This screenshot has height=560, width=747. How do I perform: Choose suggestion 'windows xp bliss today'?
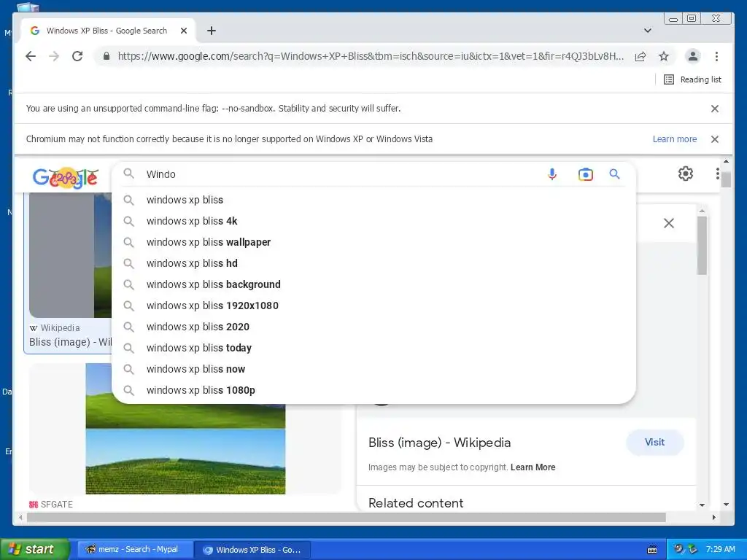point(373,348)
